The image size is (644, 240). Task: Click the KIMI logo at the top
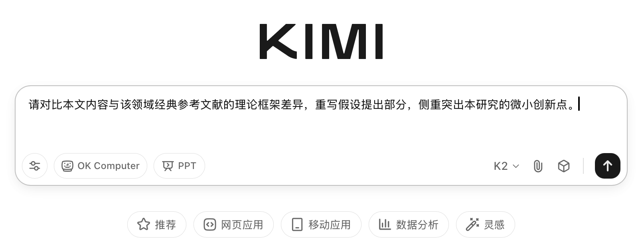pos(322,41)
